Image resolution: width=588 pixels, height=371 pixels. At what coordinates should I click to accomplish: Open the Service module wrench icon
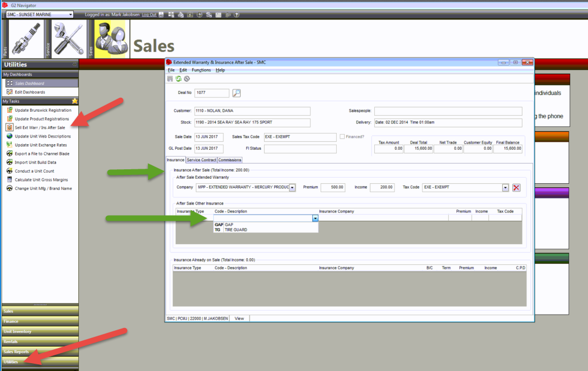69,39
